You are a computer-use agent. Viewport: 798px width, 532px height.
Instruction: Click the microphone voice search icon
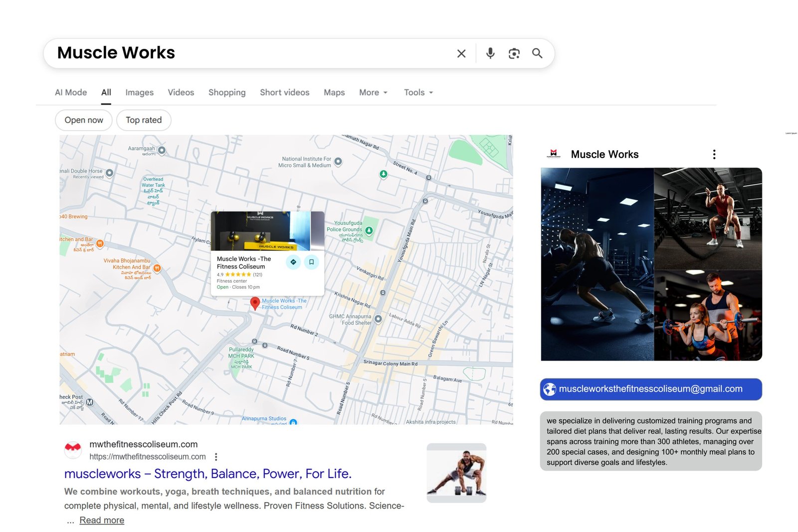(x=490, y=53)
